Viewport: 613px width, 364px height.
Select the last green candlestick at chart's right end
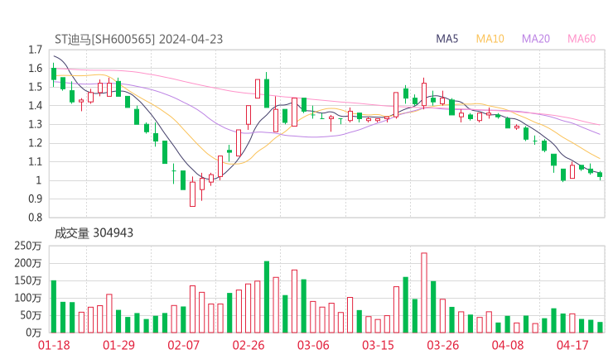[600, 175]
